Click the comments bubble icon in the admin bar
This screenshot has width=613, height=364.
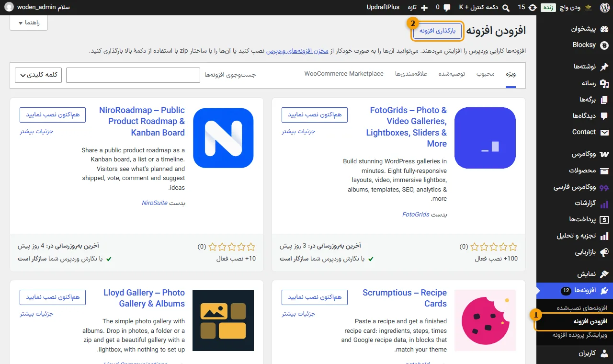click(447, 8)
